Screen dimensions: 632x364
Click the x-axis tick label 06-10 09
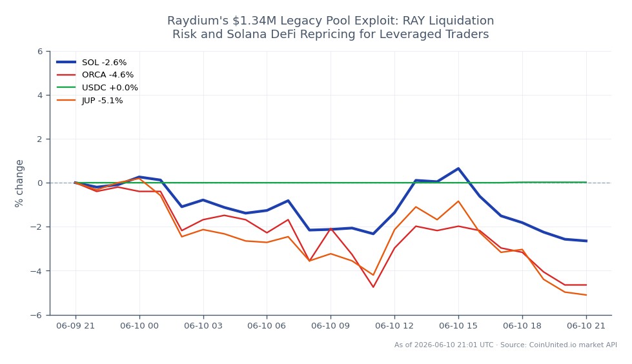point(331,326)
